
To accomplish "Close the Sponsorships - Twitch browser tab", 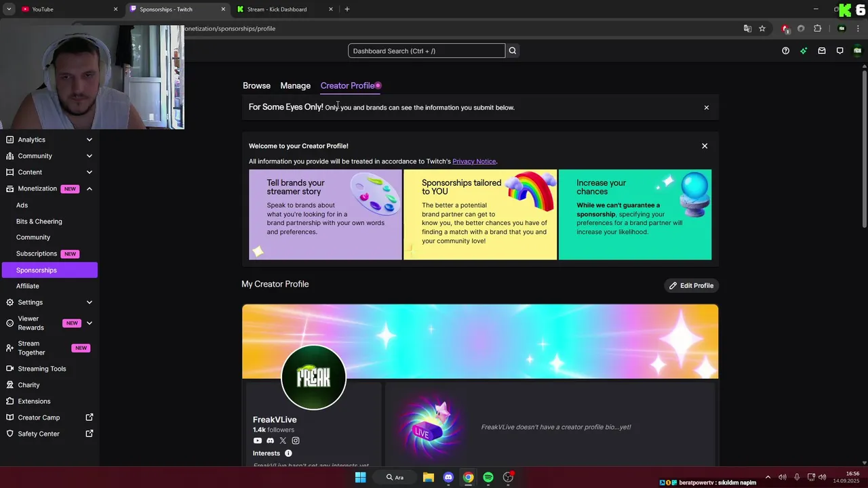I will (x=223, y=9).
